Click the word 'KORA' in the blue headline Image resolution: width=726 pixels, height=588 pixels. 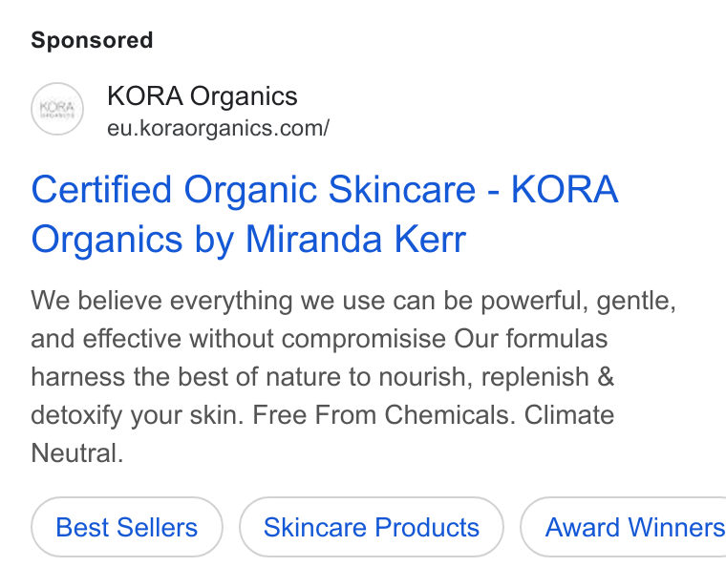coord(565,189)
